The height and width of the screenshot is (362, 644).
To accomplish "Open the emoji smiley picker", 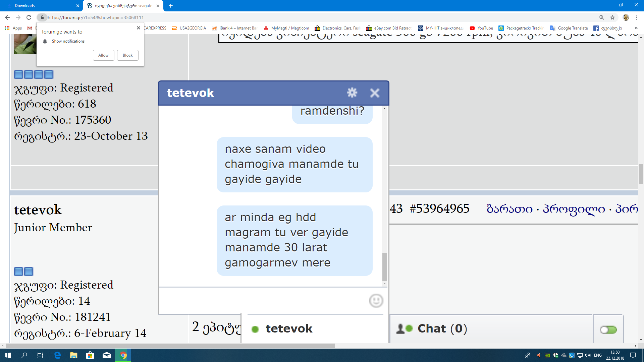I will (376, 301).
